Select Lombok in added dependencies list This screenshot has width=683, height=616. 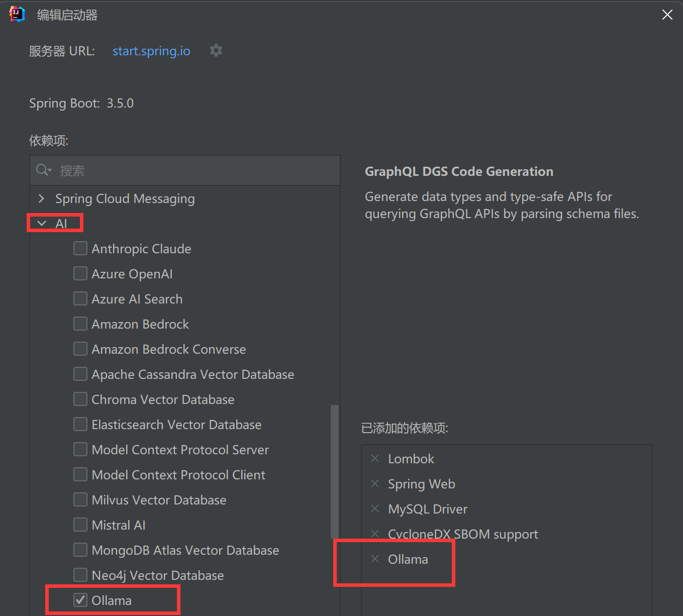[411, 459]
